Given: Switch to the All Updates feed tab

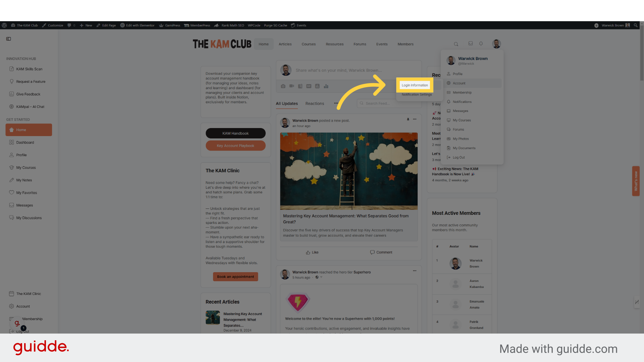Looking at the screenshot, I should 287,104.
